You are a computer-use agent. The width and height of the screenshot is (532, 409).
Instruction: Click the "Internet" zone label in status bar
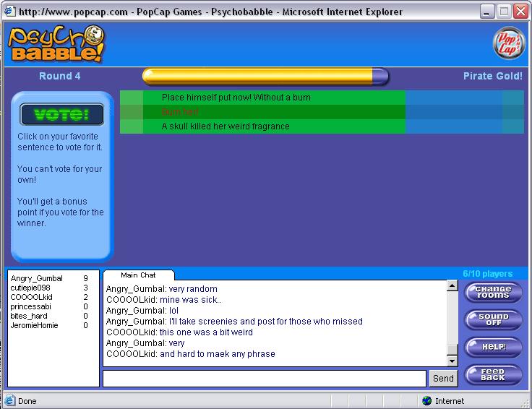click(x=450, y=401)
